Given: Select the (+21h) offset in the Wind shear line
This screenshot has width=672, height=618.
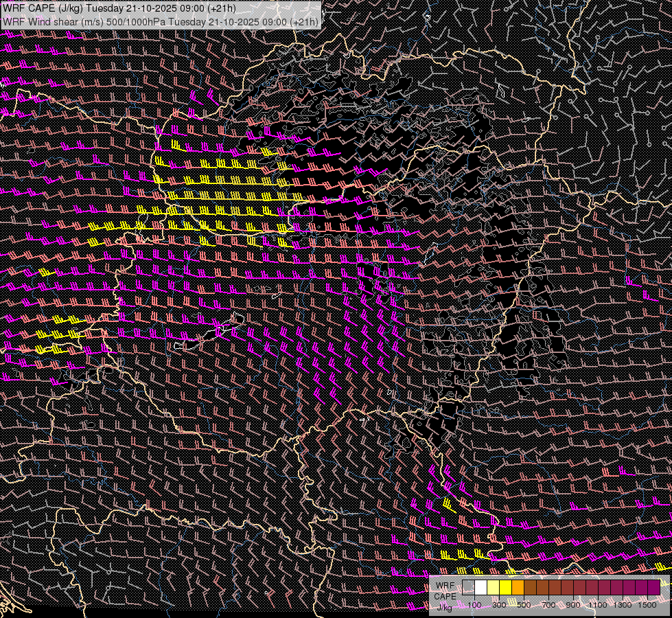Looking at the screenshot, I should [x=303, y=21].
